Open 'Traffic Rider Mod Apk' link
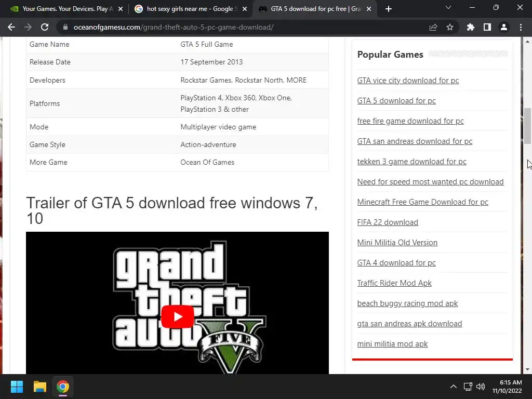Viewport: 532px width, 399px height. pos(394,283)
